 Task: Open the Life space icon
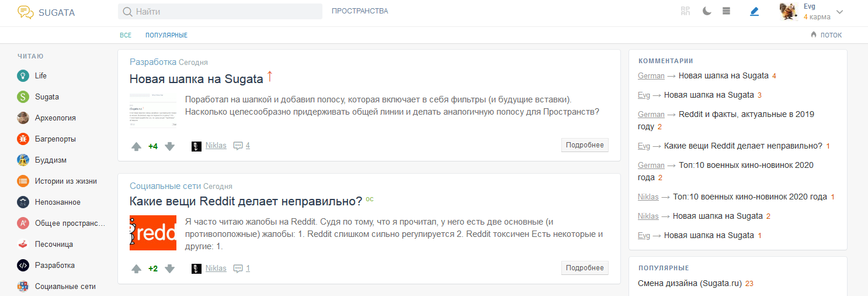tap(23, 75)
